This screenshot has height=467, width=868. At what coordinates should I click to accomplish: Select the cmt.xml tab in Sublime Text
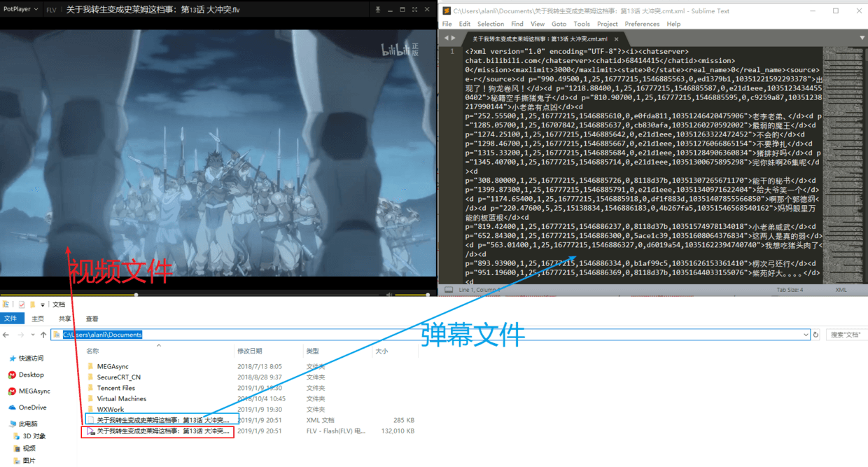coord(539,39)
